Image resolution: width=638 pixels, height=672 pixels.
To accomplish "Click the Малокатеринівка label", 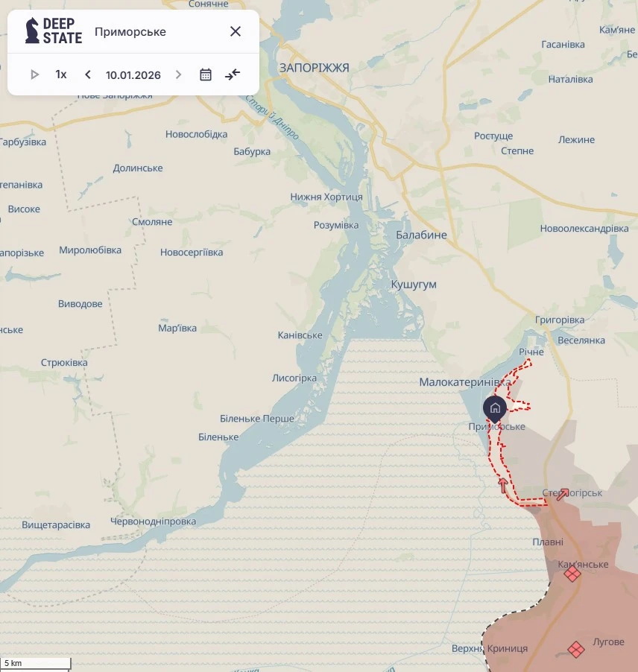I will (465, 382).
